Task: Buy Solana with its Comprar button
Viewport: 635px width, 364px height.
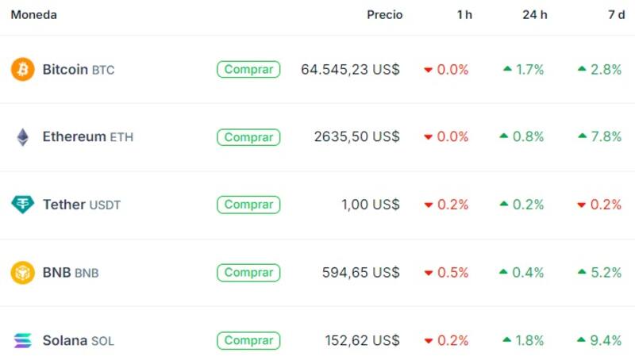Action: tap(248, 341)
